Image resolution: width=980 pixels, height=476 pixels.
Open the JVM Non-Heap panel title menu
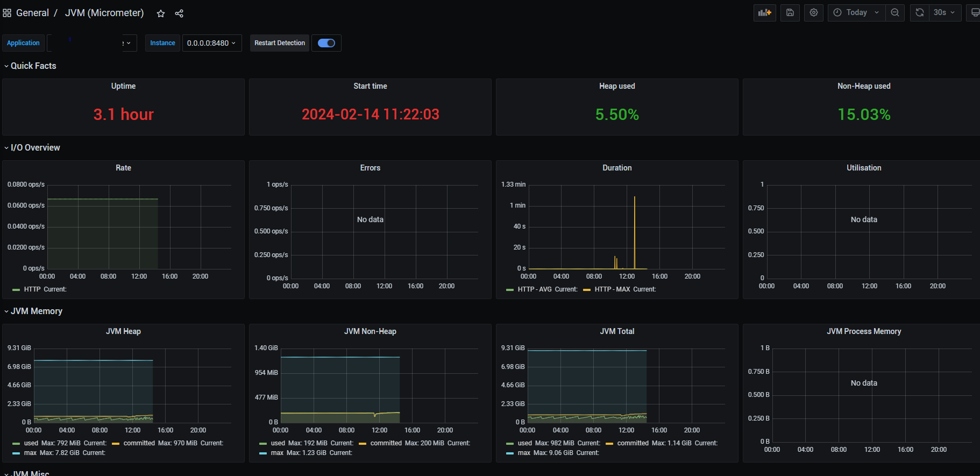[x=370, y=331]
